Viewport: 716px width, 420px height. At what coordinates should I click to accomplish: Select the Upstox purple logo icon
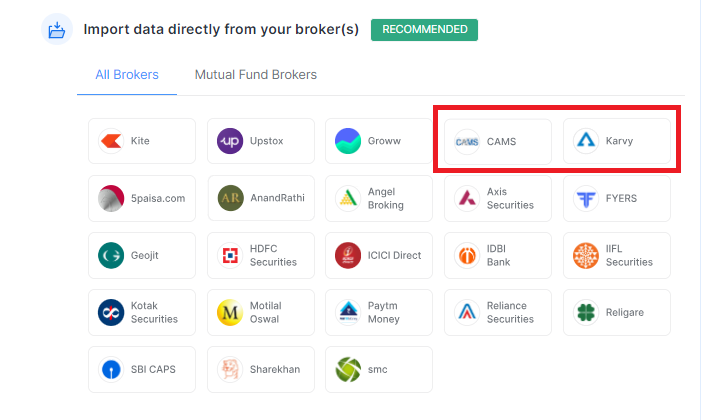coord(230,141)
